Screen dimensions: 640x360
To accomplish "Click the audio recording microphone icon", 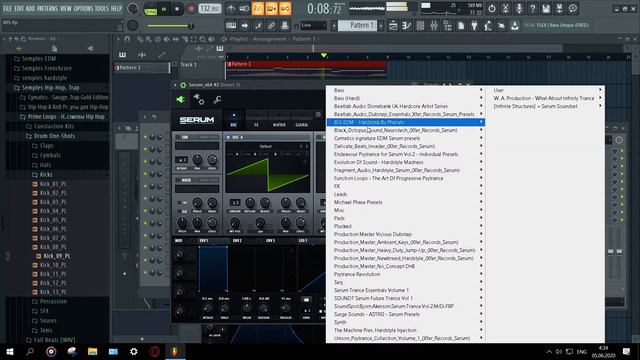I will (519, 9).
